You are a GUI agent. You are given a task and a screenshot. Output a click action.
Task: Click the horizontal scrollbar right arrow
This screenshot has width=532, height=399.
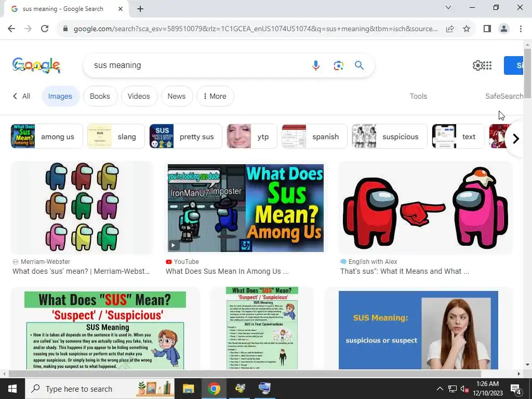coord(519,374)
